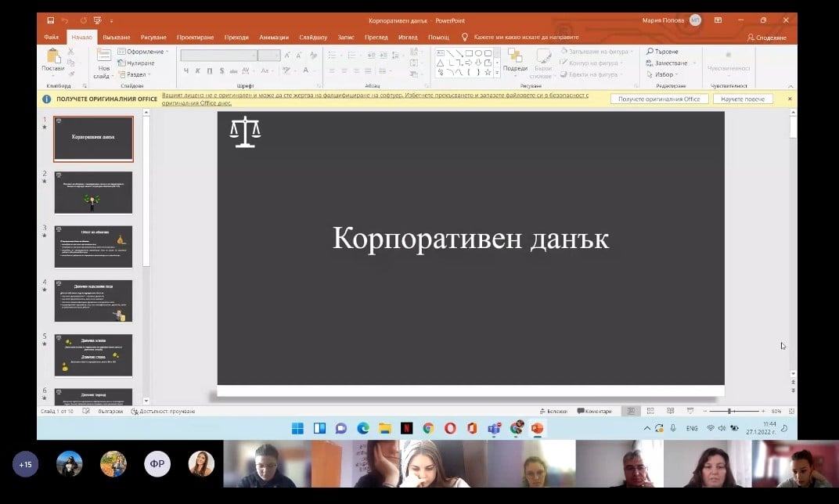The height and width of the screenshot is (504, 839).
Task: Switch to the Transitions (Преходи) tab
Action: coord(236,37)
